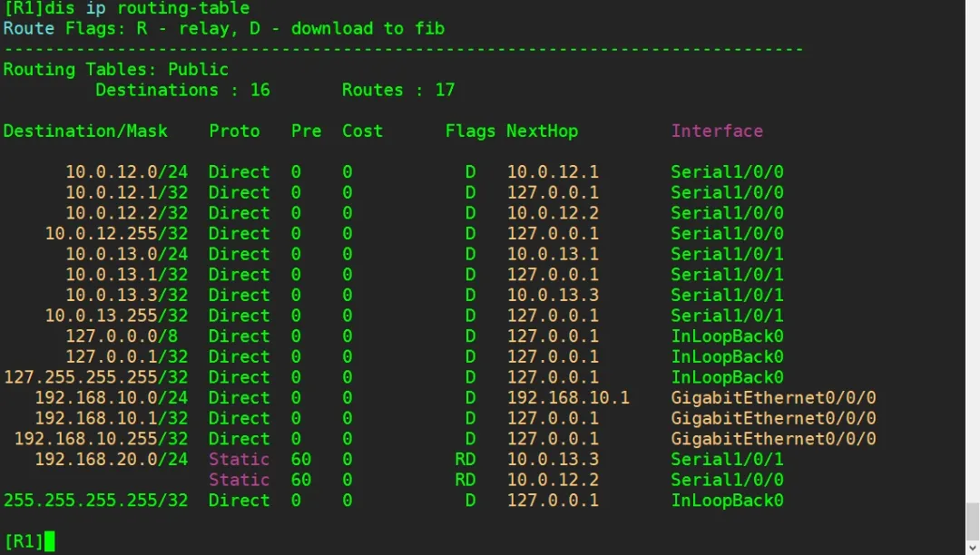Click the 127.0.0.0/8 destination entry
The image size is (980, 555).
pyautogui.click(x=126, y=336)
